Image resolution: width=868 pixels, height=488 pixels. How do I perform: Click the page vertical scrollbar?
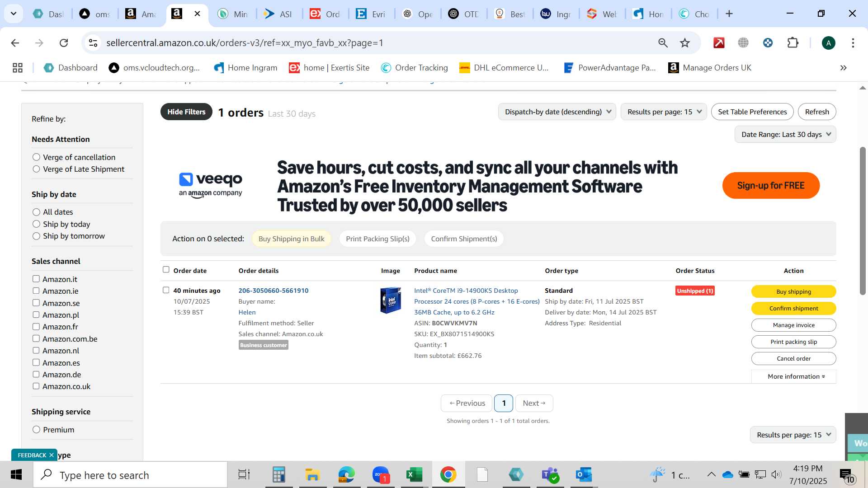click(863, 221)
